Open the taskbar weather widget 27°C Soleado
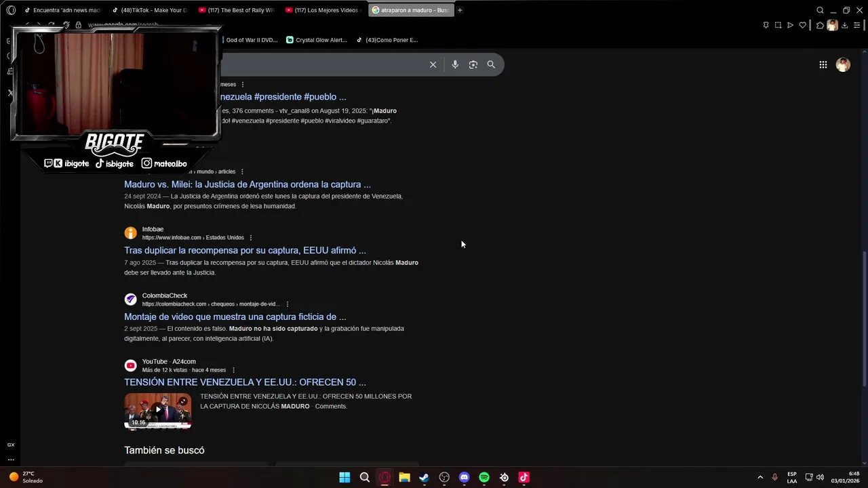 coord(26,477)
